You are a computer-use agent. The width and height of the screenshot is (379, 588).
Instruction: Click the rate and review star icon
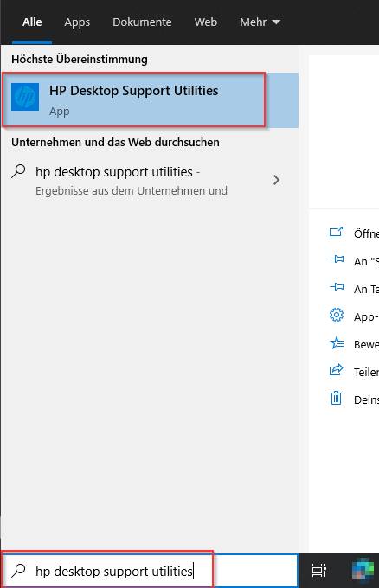click(x=337, y=342)
